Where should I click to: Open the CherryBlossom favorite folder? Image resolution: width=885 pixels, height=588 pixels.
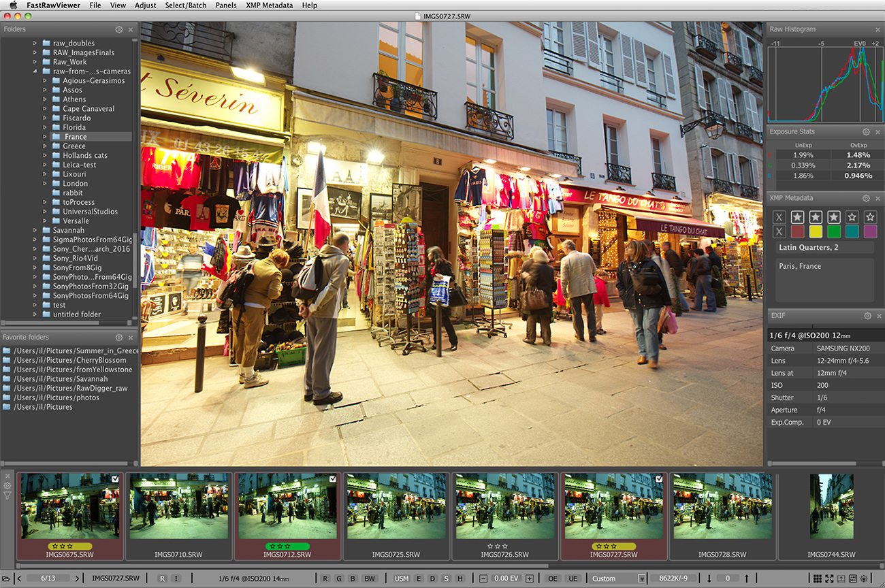(x=69, y=360)
